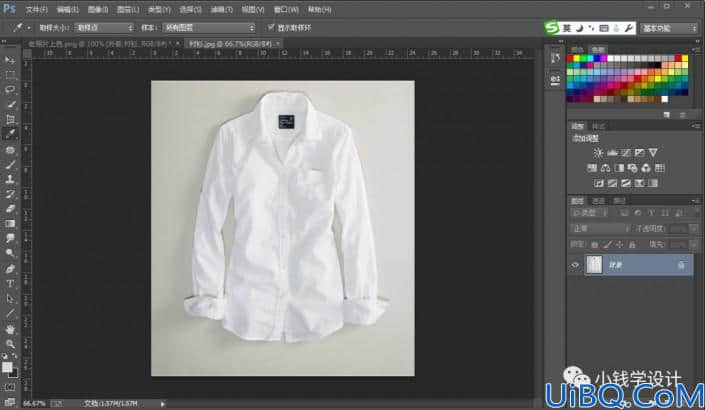Open the Filter menu
Screen dimensions: 705x410
tap(222, 9)
